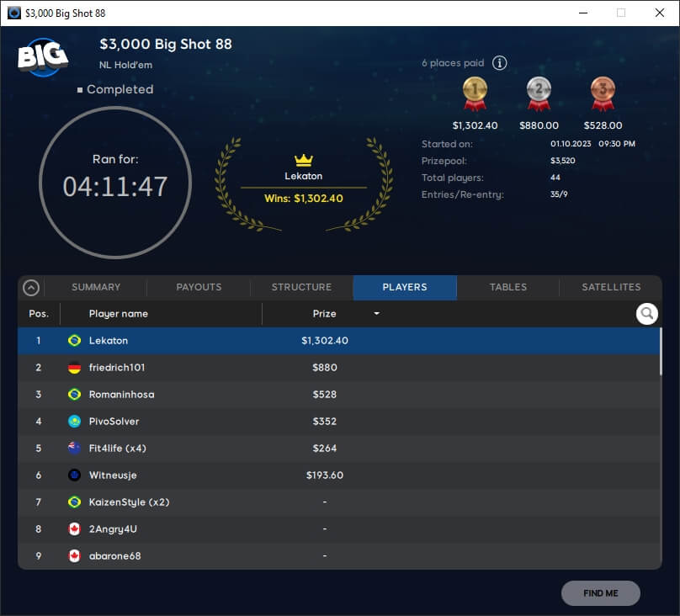The image size is (680, 616).
Task: Click the 6 places paid label
Action: (x=453, y=63)
